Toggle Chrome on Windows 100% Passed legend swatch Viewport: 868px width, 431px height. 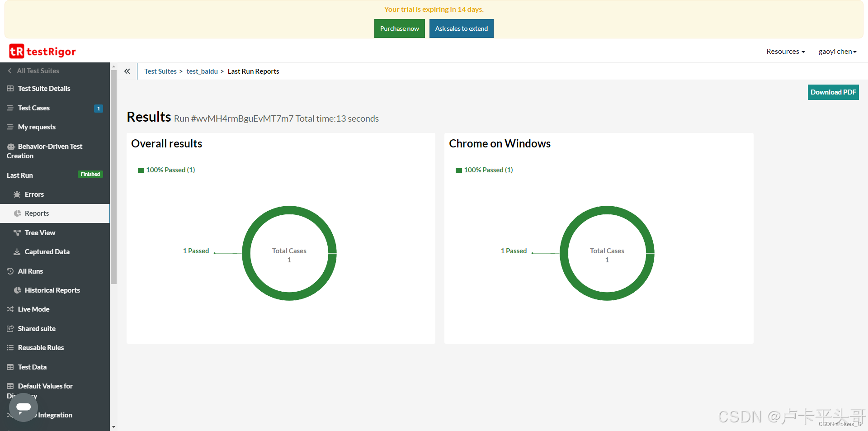(459, 171)
